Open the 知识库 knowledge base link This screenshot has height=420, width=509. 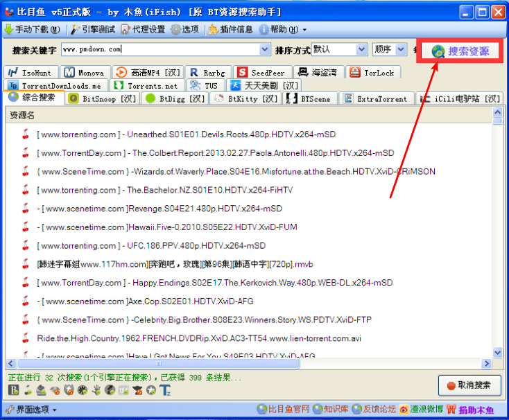331,409
